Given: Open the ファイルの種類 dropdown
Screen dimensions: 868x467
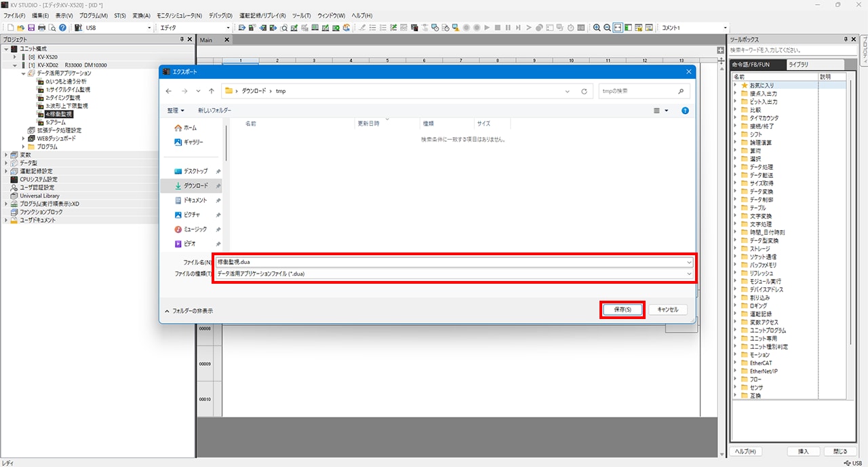Looking at the screenshot, I should [689, 274].
